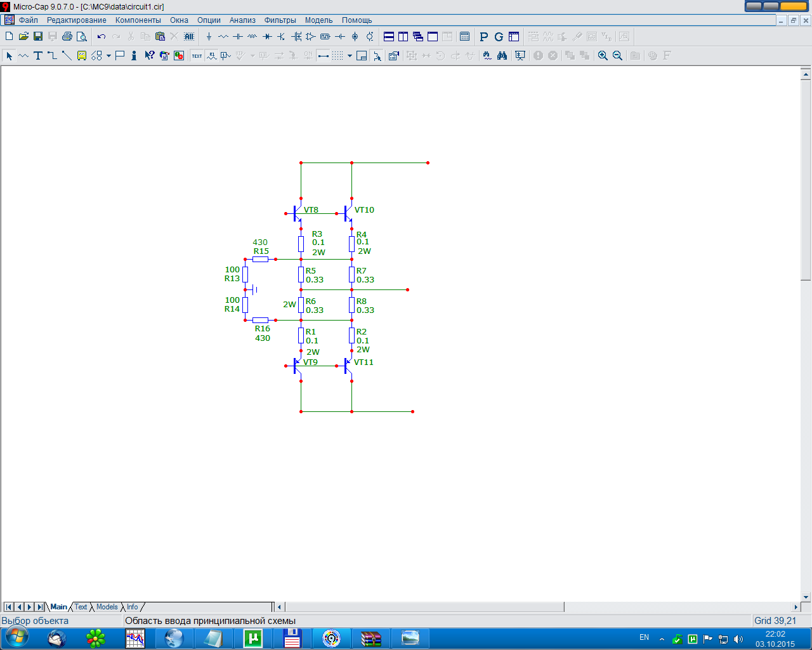Activate the Text mode tool
Screen dimensions: 812x650
tap(38, 56)
